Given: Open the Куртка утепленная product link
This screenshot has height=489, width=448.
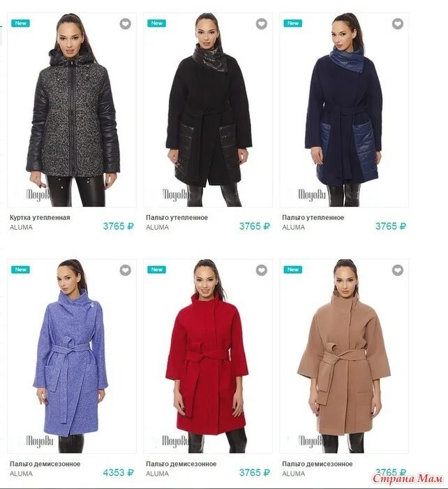Looking at the screenshot, I should click(x=40, y=218).
